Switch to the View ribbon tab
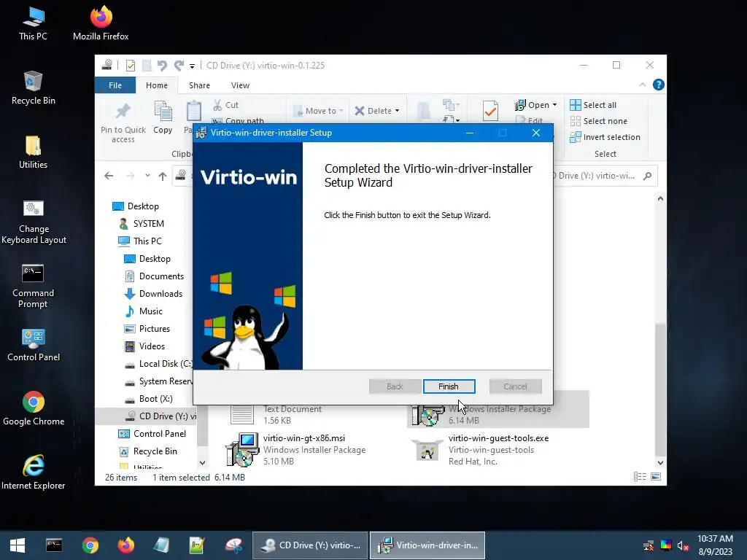The height and width of the screenshot is (560, 747). [x=240, y=85]
